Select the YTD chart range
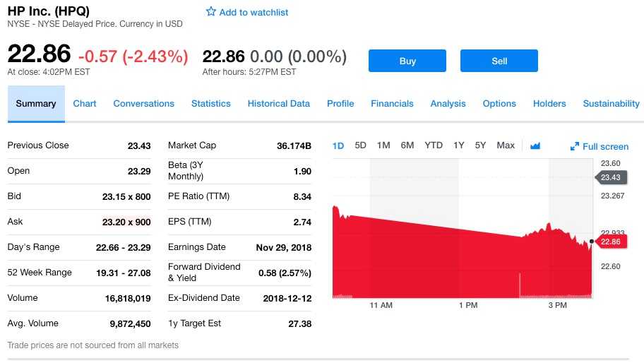Image resolution: width=644 pixels, height=363 pixels. [x=434, y=145]
